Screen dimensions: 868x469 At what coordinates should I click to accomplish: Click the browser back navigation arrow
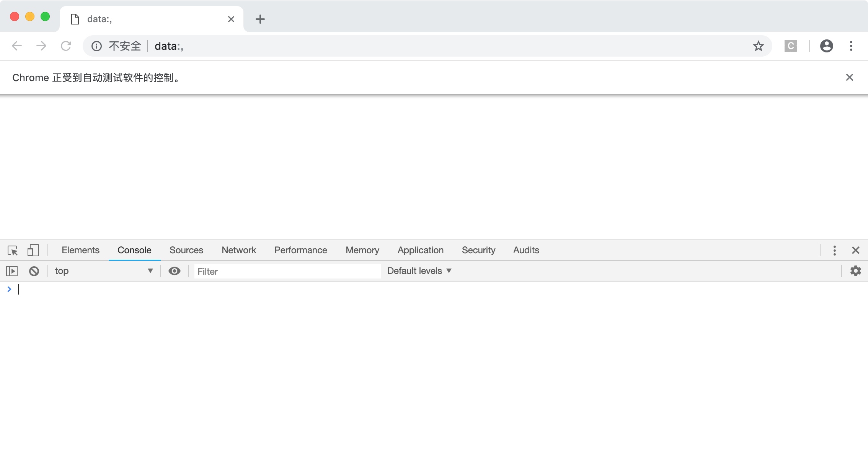tap(16, 46)
